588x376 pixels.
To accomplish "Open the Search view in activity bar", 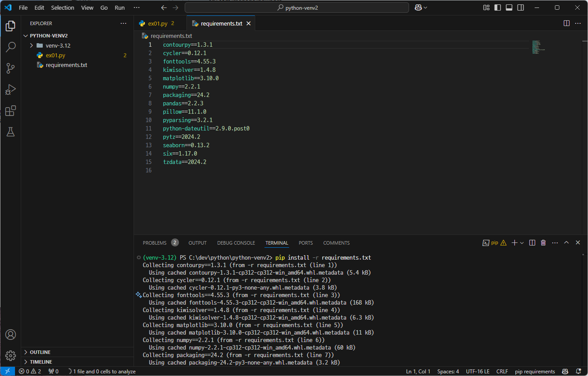I will pos(11,47).
